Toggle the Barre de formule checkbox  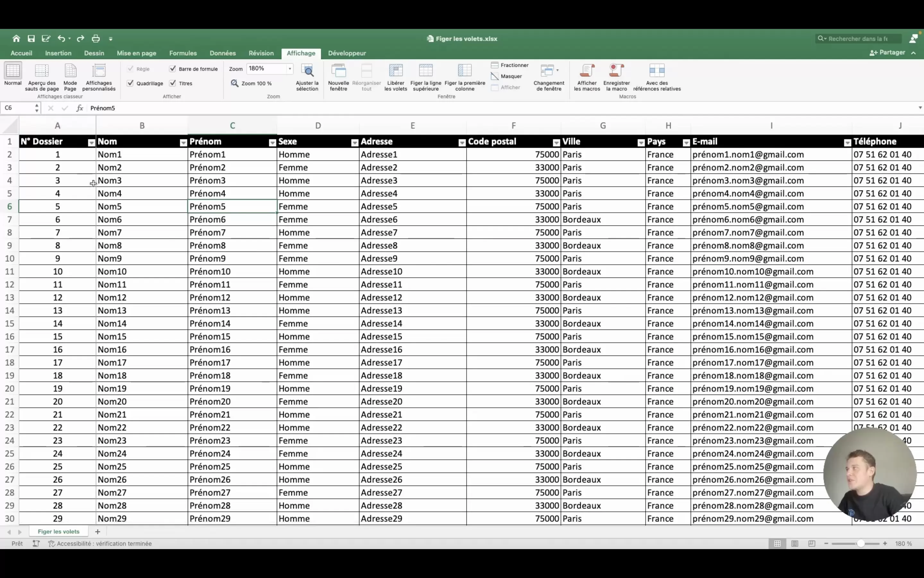(x=173, y=69)
